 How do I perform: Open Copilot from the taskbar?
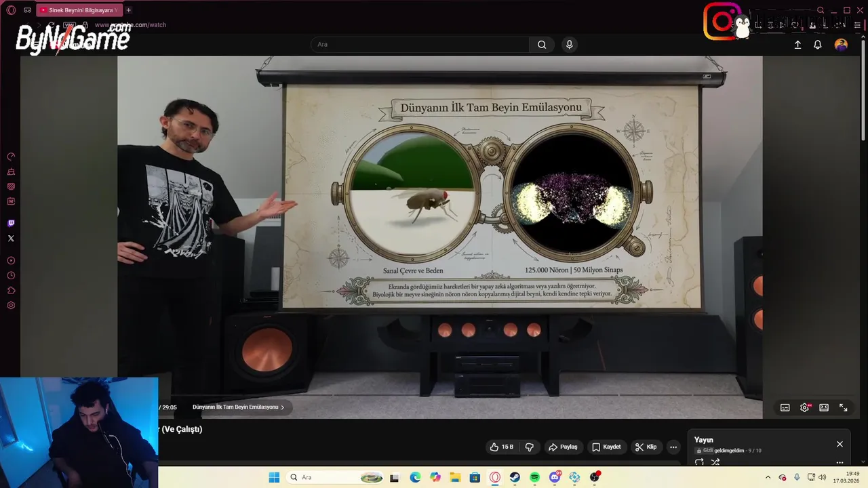pyautogui.click(x=435, y=477)
